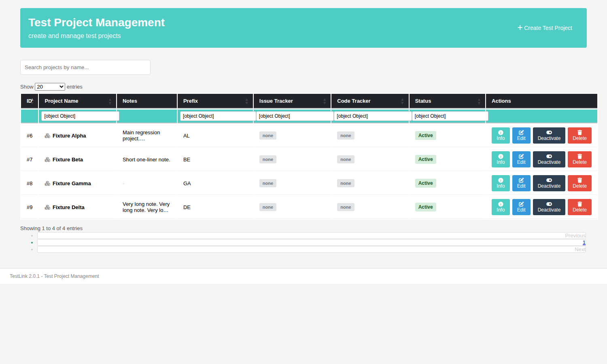The height and width of the screenshot is (364, 607).
Task: Click the Fixture Delta project icon
Action: pyautogui.click(x=47, y=207)
